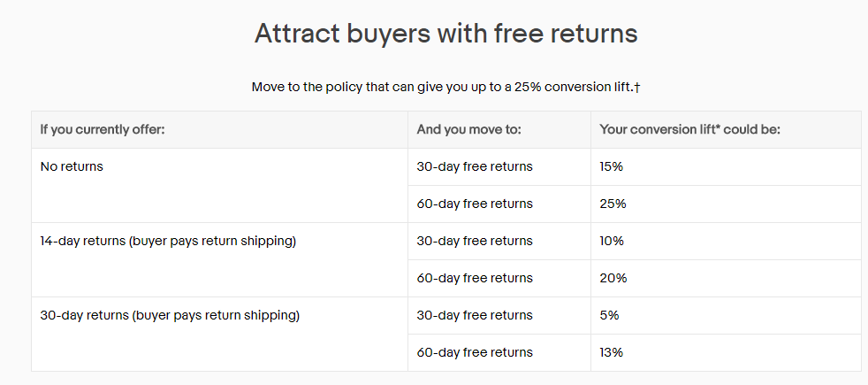Click the 'Attract buyers with free returns' heading
Image resolution: width=868 pixels, height=385 pixels.
(446, 34)
